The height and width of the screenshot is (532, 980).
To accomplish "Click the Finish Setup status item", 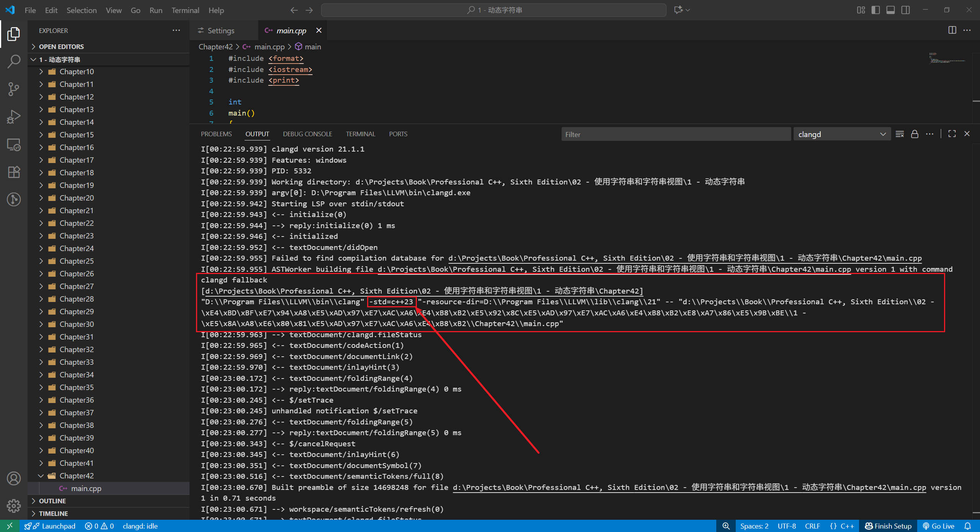I will (x=888, y=526).
